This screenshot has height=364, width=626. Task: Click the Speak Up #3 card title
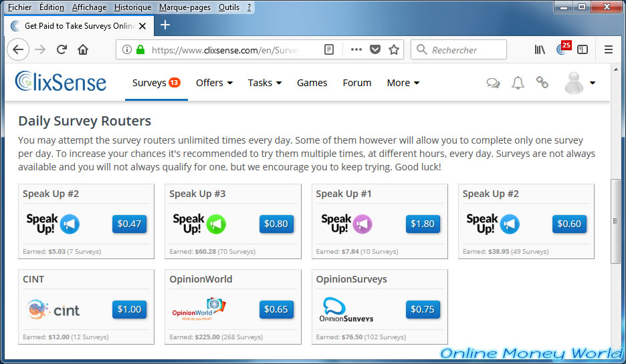[x=197, y=194]
